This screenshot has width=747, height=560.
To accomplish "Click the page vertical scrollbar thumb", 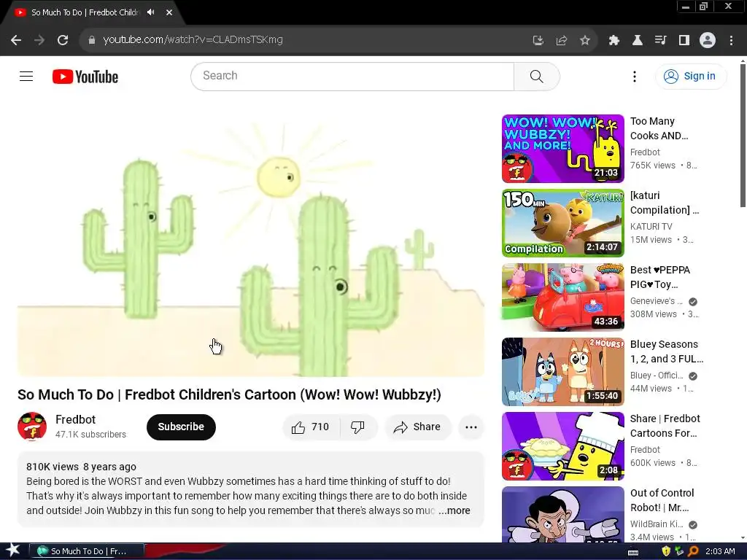I will (743, 135).
